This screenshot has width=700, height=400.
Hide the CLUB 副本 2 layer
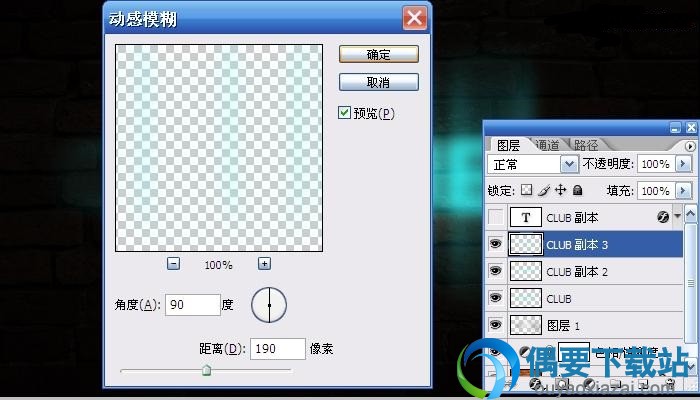tap(496, 271)
